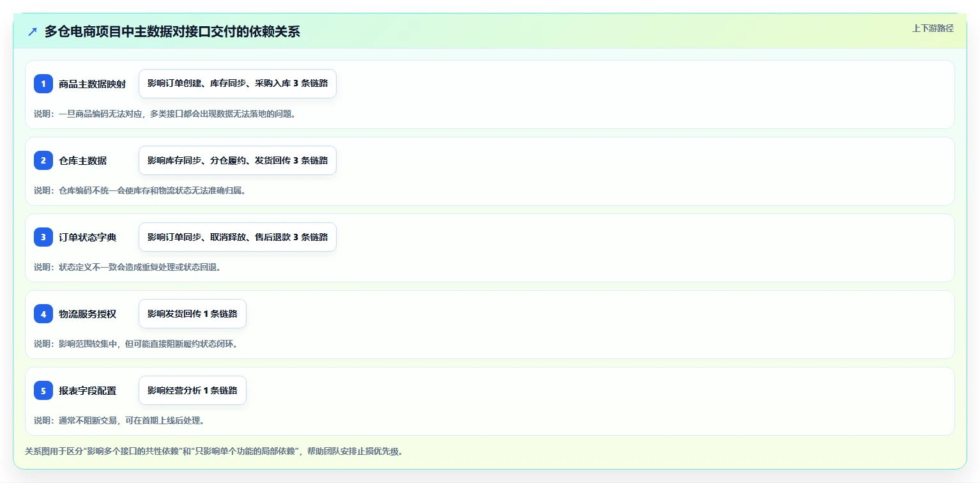Image resolution: width=980 pixels, height=483 pixels.
Task: Click the number 4 badge for 物流服务授权
Action: click(x=43, y=314)
